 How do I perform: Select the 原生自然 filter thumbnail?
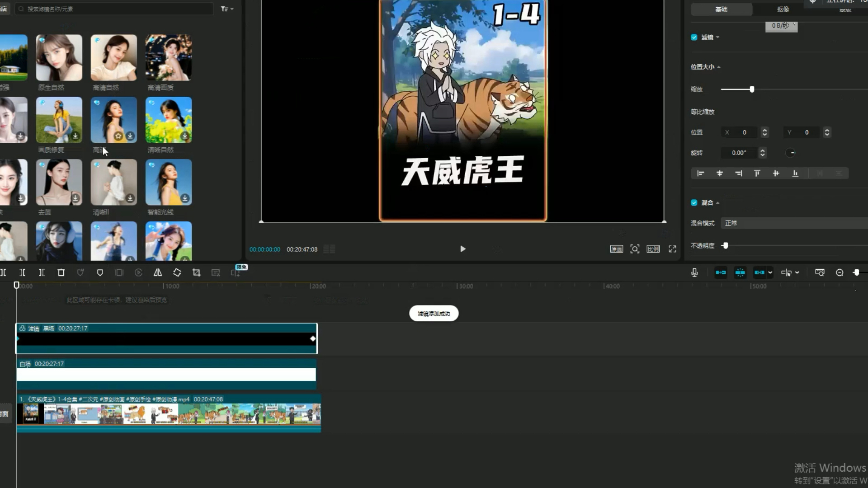point(59,58)
